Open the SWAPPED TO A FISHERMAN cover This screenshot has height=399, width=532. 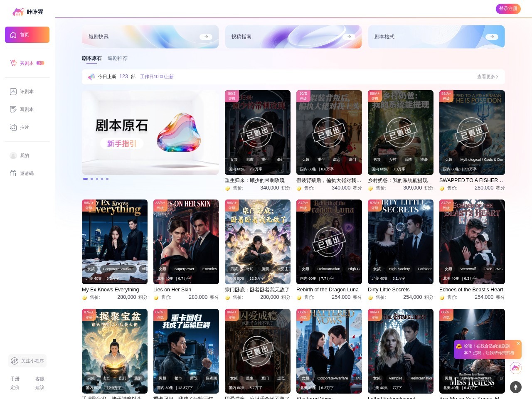[472, 133]
